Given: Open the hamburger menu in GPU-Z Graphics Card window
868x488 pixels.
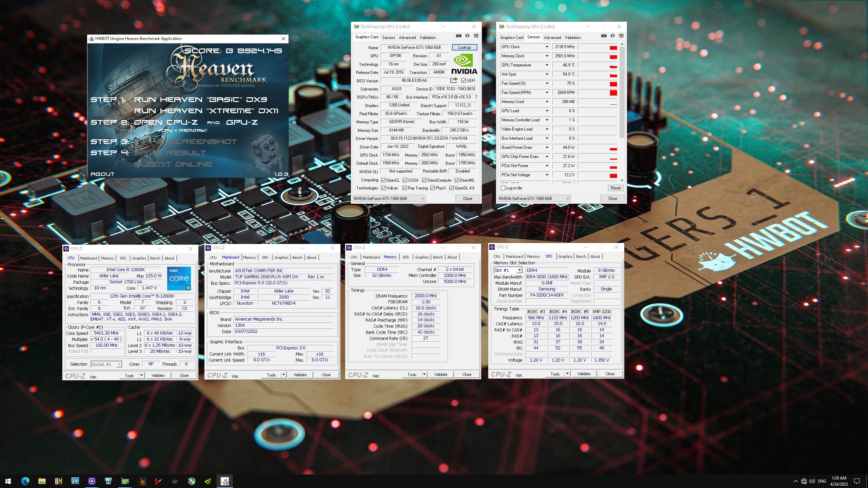Looking at the screenshot, I should (476, 36).
